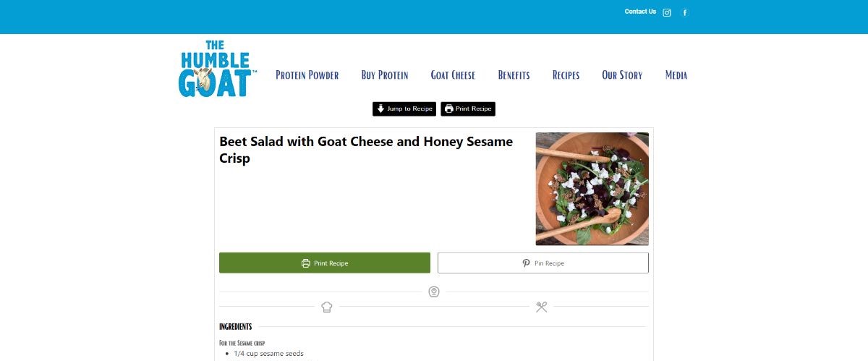868x361 pixels.
Task: Click the circular badge icon above divider
Action: [434, 292]
